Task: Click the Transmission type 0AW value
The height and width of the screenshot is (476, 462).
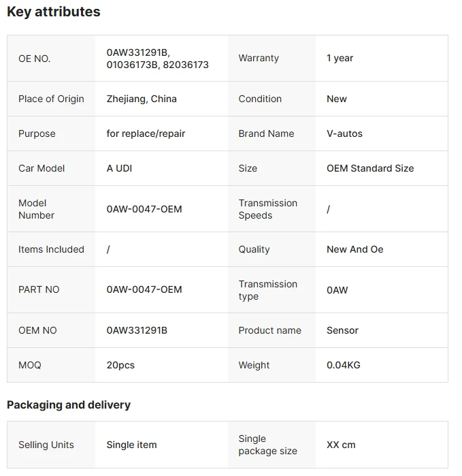Action: click(337, 290)
